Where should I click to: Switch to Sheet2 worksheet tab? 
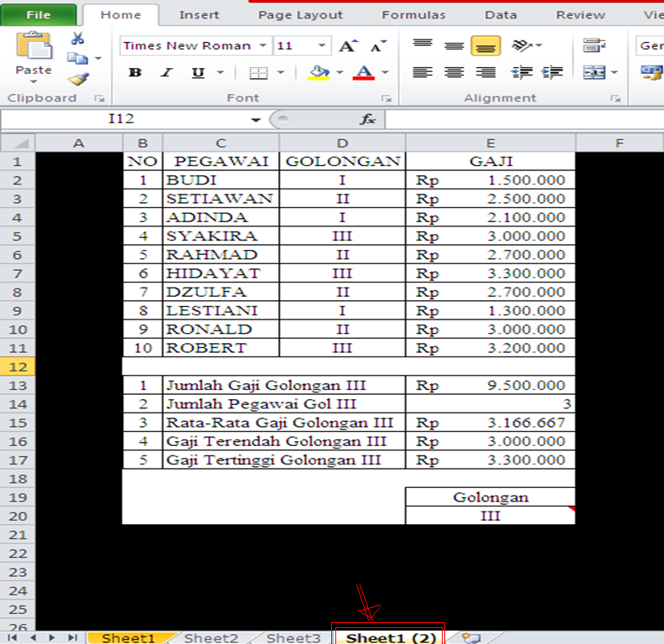(211, 638)
